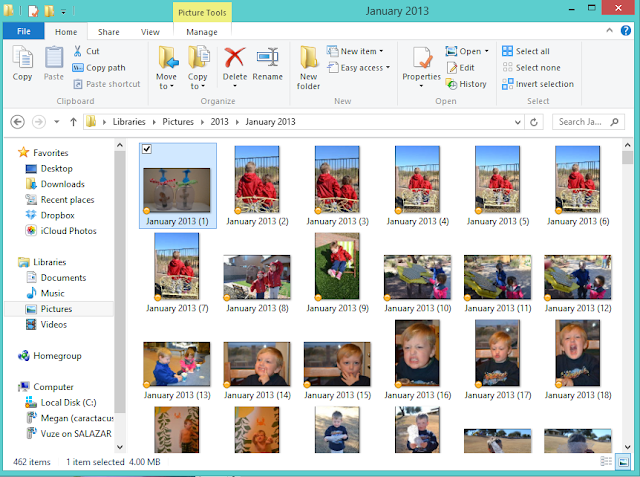Viewport: 640px width, 477px height.
Task: Open Downloads in Favorites
Action: (55, 184)
